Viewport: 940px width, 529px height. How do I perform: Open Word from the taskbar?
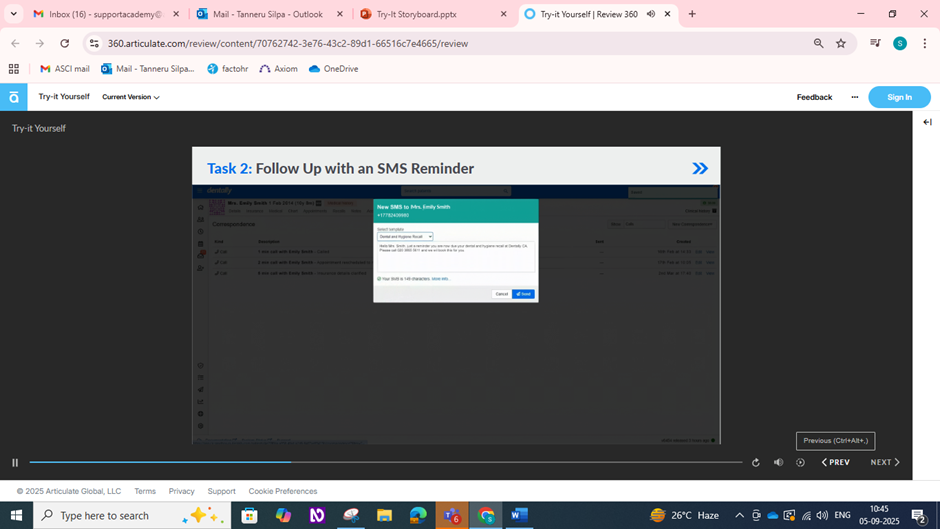[x=519, y=515]
